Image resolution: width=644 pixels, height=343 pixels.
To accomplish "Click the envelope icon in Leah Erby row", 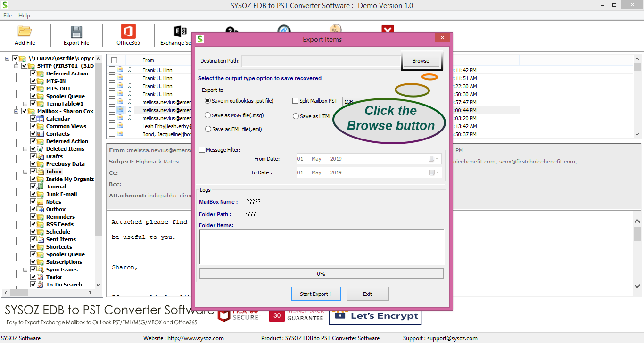I will [x=120, y=126].
